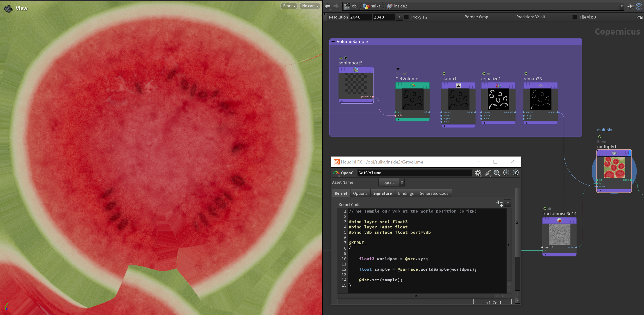
Task: Click the magnifier search icon in parameter window
Action: [497, 173]
